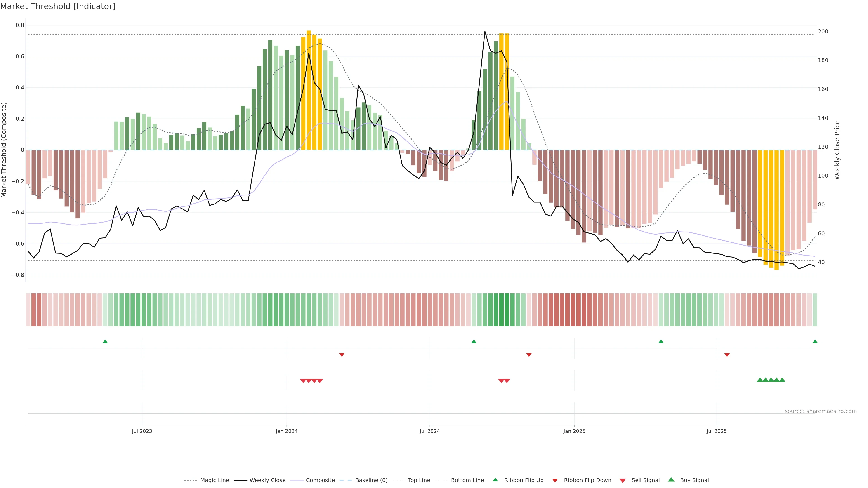This screenshot has height=488, width=868.
Task: Toggle the Magic Line legend entry
Action: coord(214,480)
